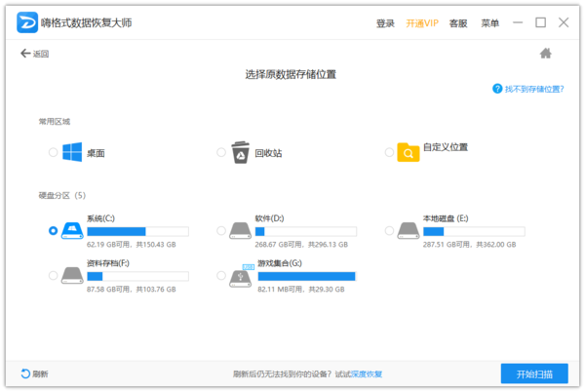This screenshot has height=392, width=585.
Task: Select the 回收站 radio button
Action: tap(221, 152)
